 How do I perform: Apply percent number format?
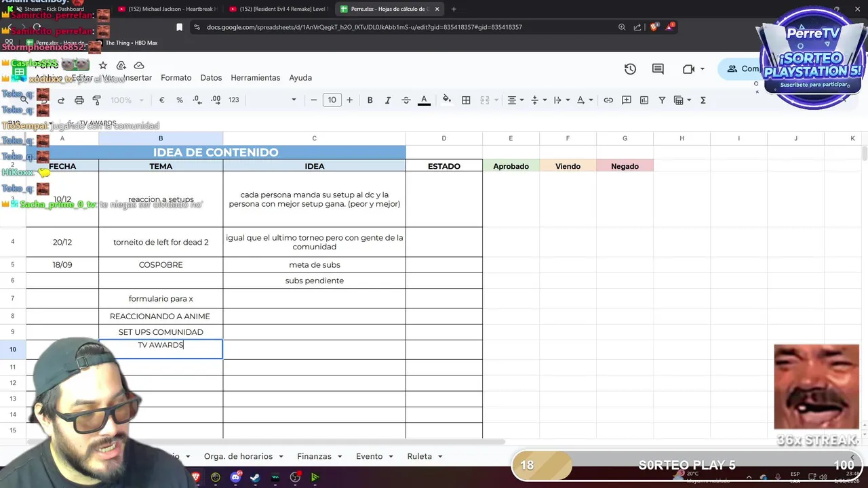coord(180,100)
